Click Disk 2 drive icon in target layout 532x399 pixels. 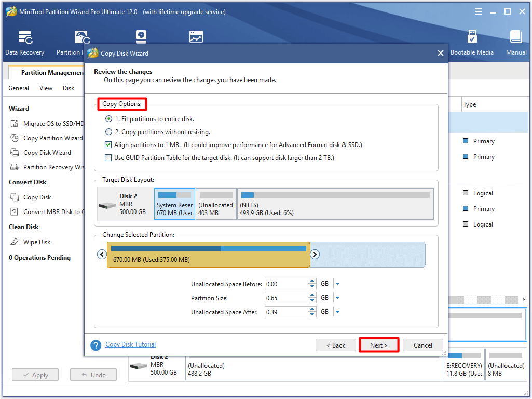pyautogui.click(x=107, y=205)
